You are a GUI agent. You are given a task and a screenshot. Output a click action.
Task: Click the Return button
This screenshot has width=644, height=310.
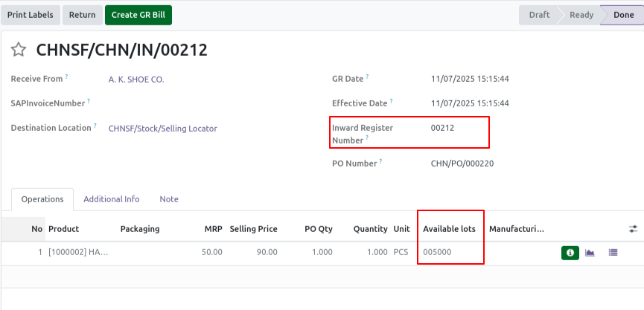[x=82, y=15]
